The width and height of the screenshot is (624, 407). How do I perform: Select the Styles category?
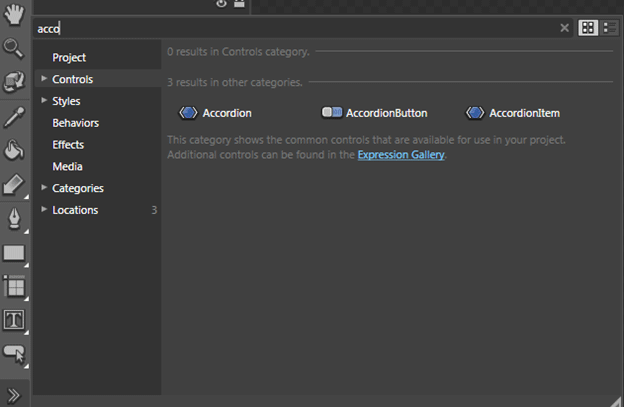(x=66, y=101)
